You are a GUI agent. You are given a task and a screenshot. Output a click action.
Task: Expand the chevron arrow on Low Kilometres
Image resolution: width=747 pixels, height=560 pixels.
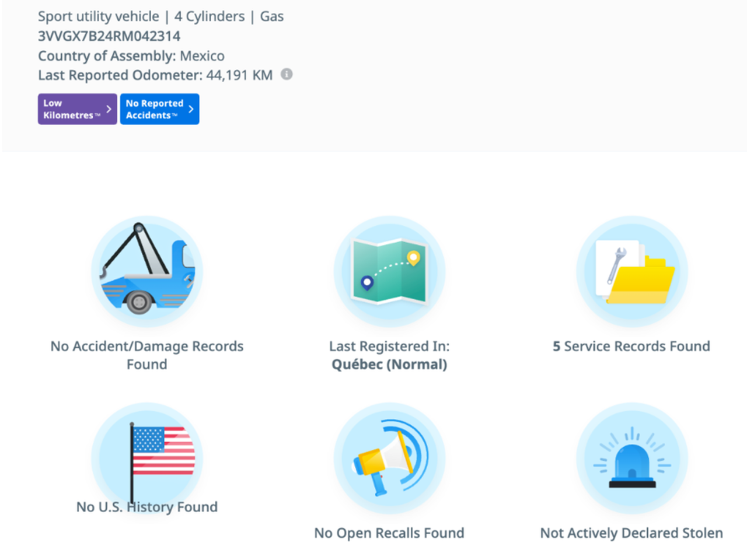pyautogui.click(x=109, y=109)
